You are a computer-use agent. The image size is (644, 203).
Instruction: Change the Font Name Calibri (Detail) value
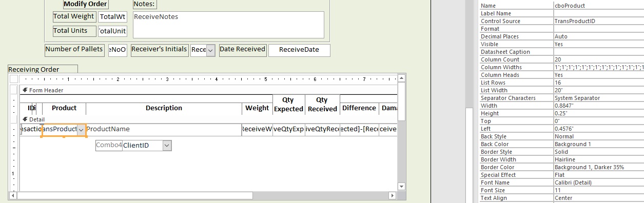pyautogui.click(x=599, y=182)
